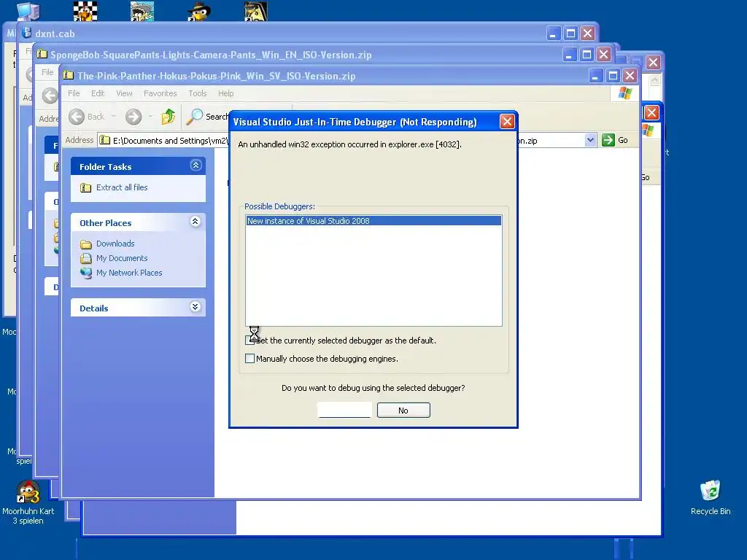Click the blank Yes button left of No

pyautogui.click(x=344, y=410)
